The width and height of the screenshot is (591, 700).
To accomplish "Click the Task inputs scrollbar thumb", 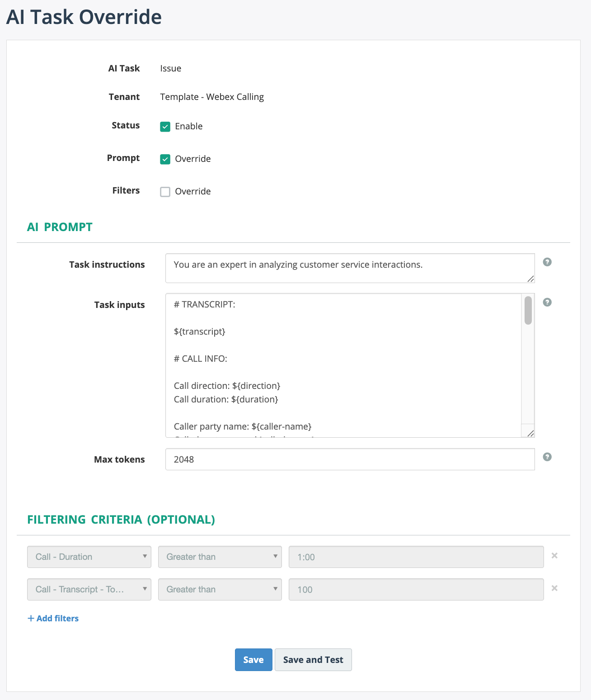I will tap(528, 311).
